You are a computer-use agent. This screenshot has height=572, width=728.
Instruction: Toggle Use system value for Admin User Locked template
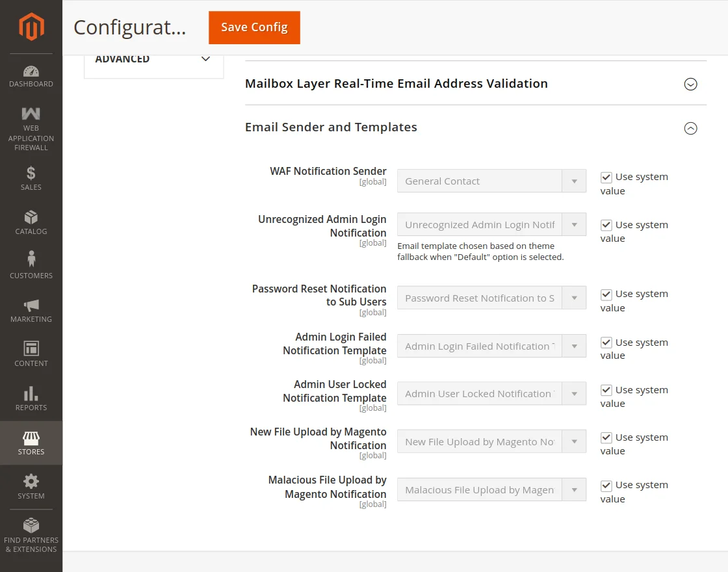(x=606, y=391)
